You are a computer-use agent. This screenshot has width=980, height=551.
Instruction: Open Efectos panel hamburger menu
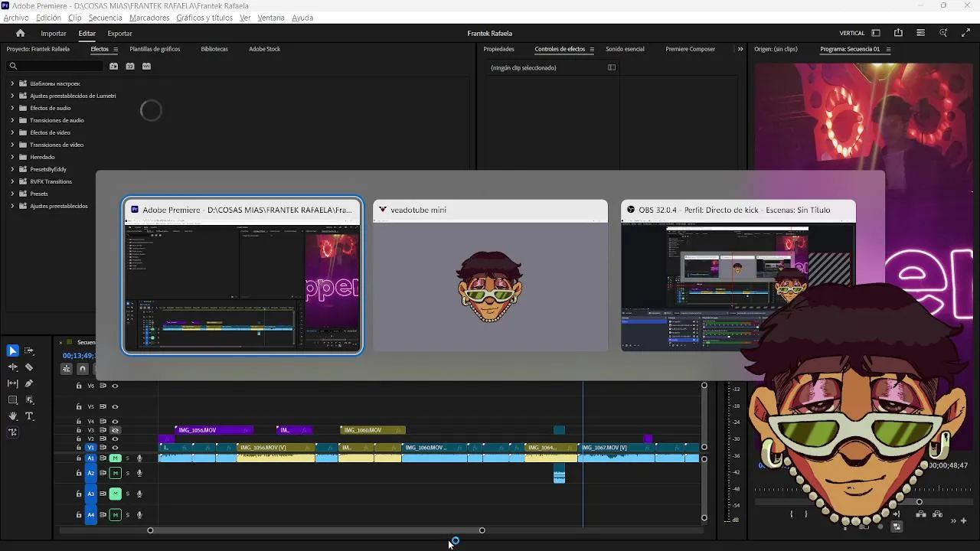point(116,49)
